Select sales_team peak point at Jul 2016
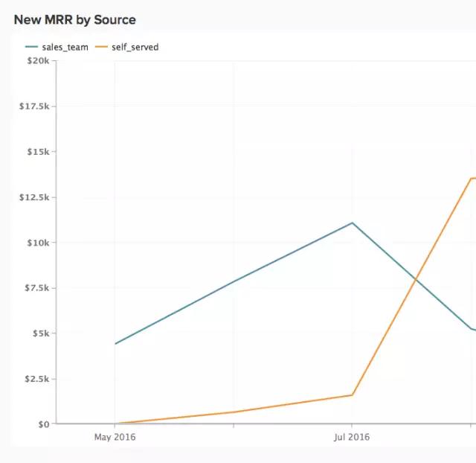 click(353, 223)
